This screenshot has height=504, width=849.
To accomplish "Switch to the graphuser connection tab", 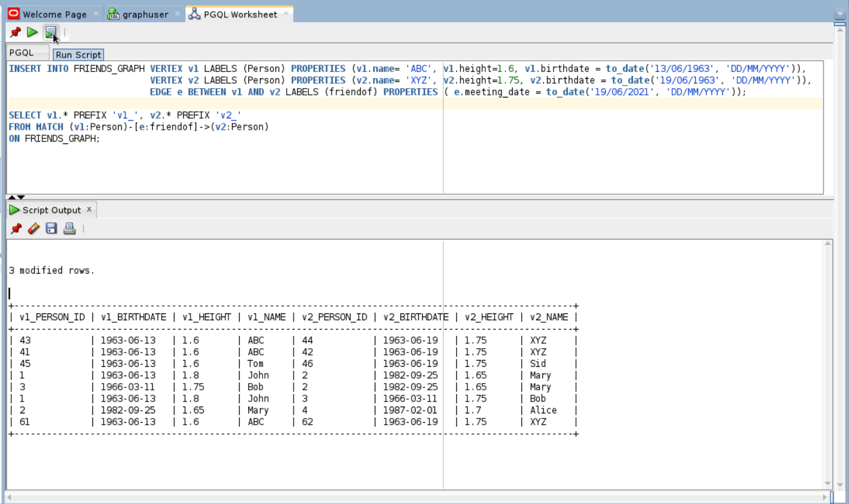I will point(144,14).
